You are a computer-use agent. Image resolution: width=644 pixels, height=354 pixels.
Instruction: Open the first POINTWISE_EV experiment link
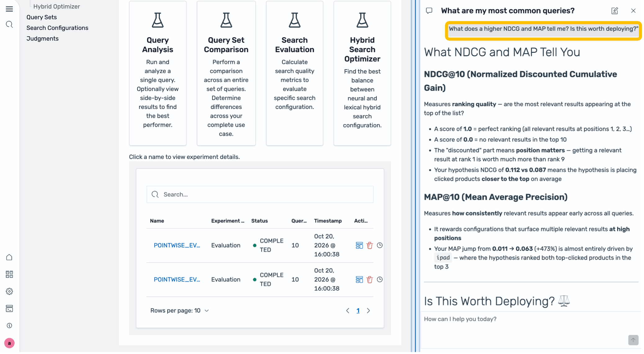point(177,245)
